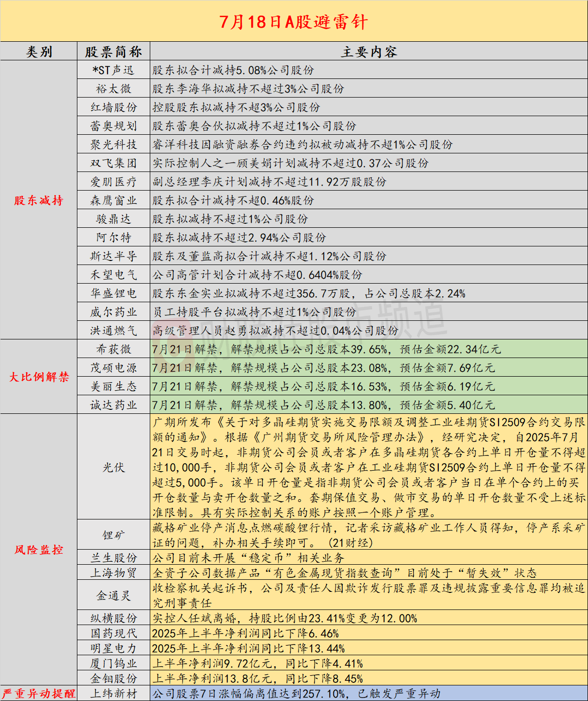The width and height of the screenshot is (588, 701).
Task: Click the title 7月18日A股避雷针
Action: pyautogui.click(x=294, y=22)
